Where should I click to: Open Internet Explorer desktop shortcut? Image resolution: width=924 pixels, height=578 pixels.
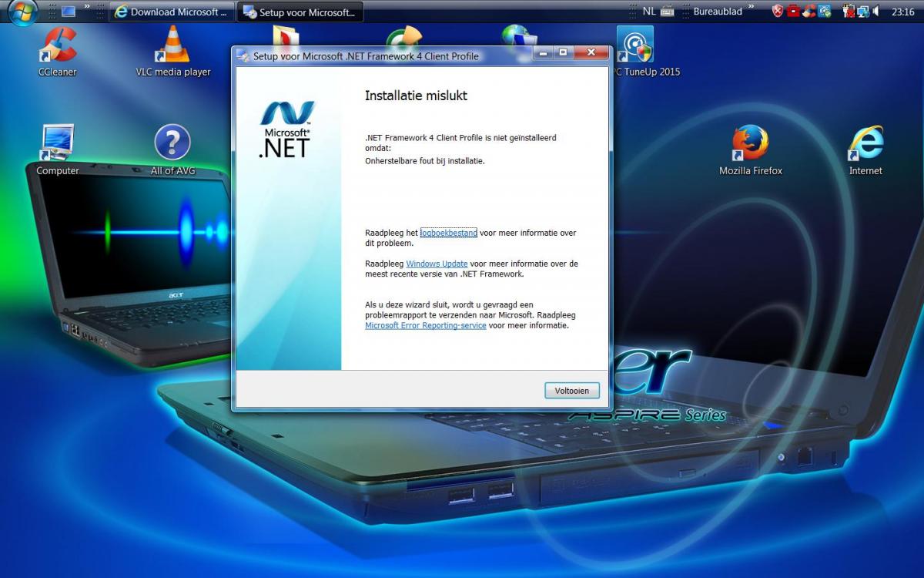(x=865, y=150)
